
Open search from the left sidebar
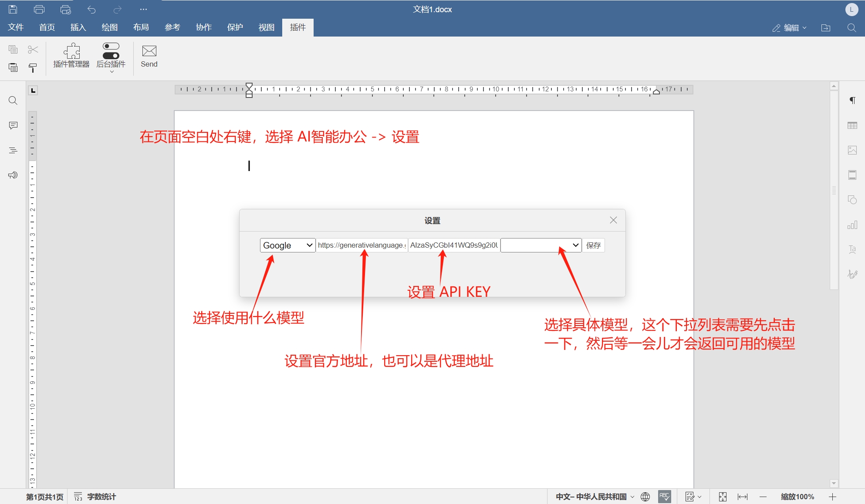tap(13, 101)
